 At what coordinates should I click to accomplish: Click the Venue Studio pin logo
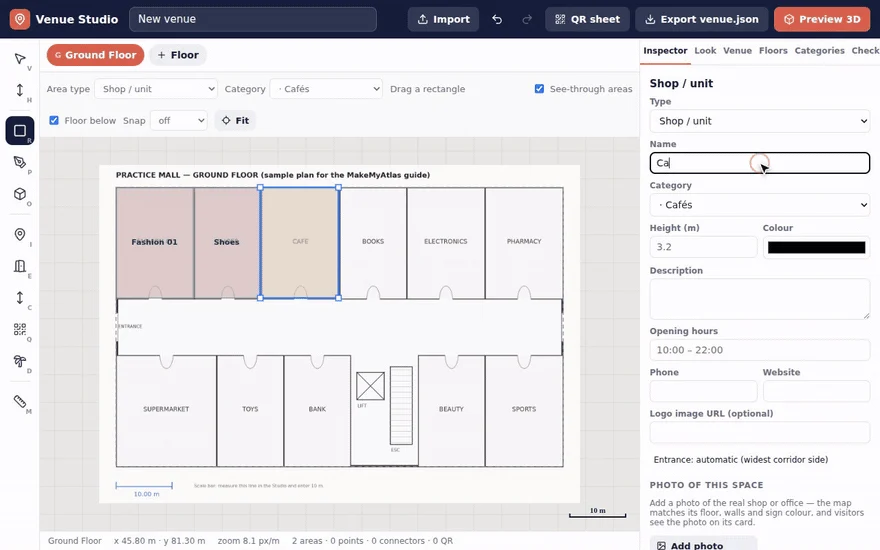click(20, 19)
